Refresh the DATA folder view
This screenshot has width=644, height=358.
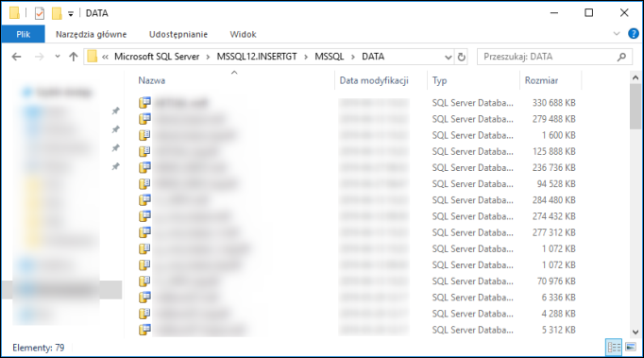[461, 57]
